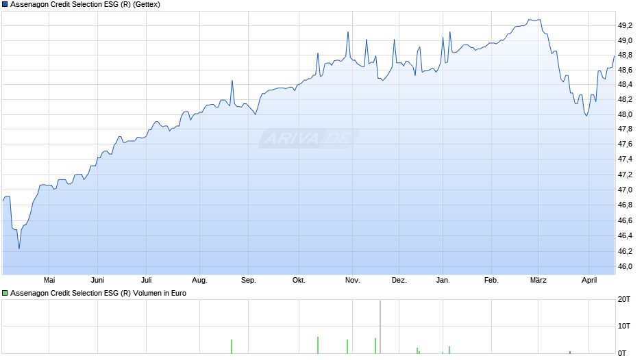This screenshot has height=360, width=644.
Task: Click the 46,6 price axis value
Action: [x=625, y=221]
